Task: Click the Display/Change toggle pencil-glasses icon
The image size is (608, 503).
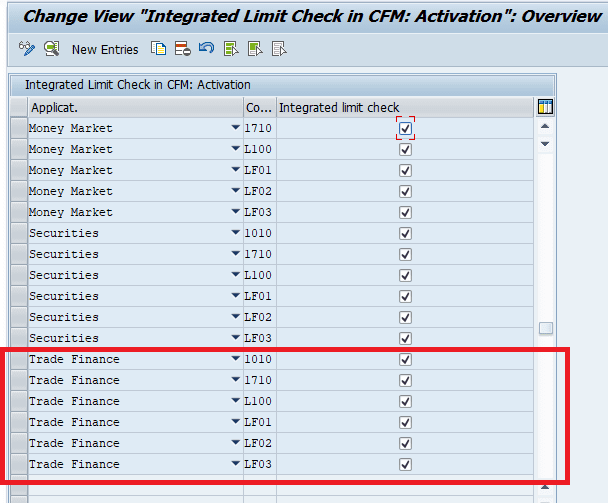Action: click(x=26, y=49)
